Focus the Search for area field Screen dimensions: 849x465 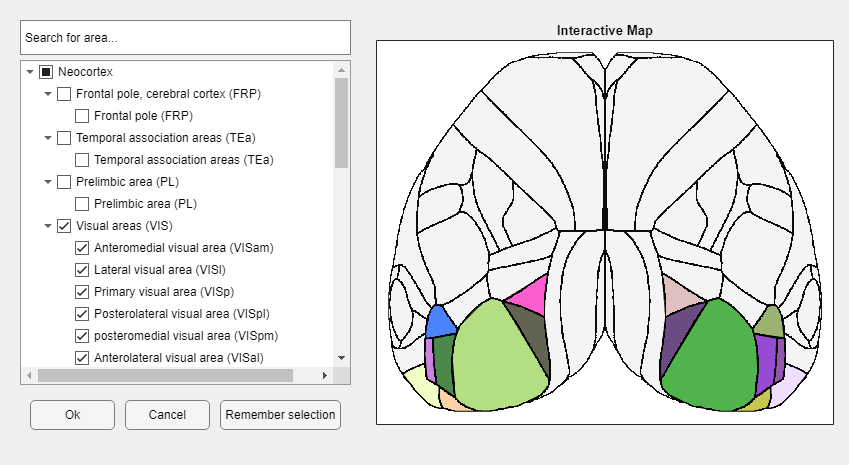pyautogui.click(x=185, y=37)
